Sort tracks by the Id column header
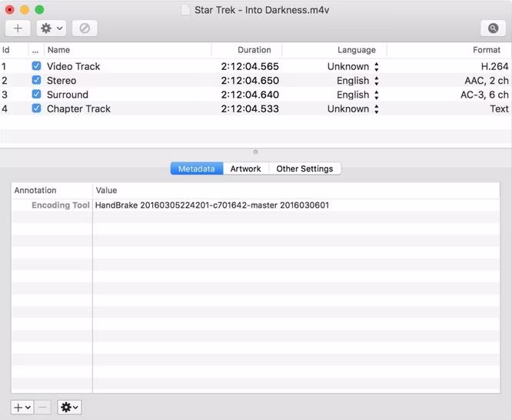512x420 pixels. [x=14, y=50]
